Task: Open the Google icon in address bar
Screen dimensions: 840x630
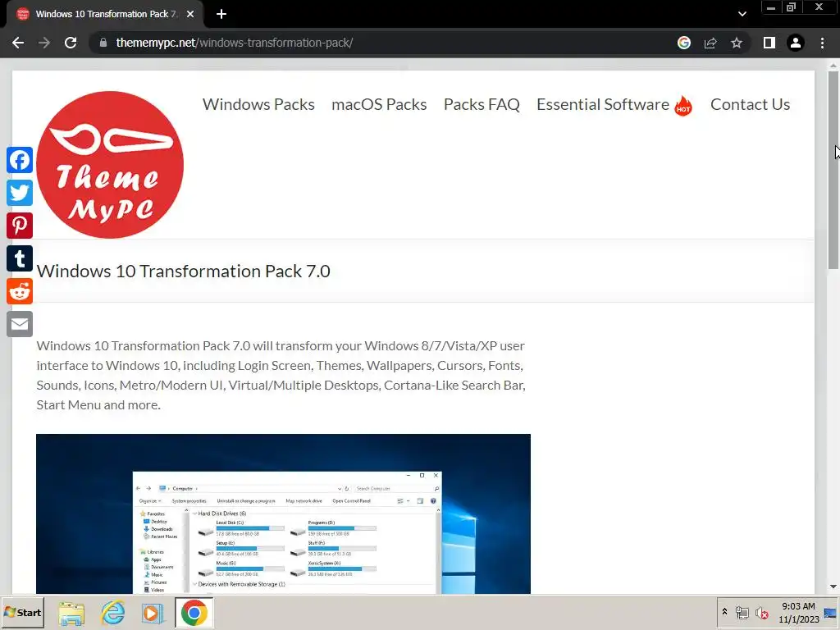Action: pos(684,43)
